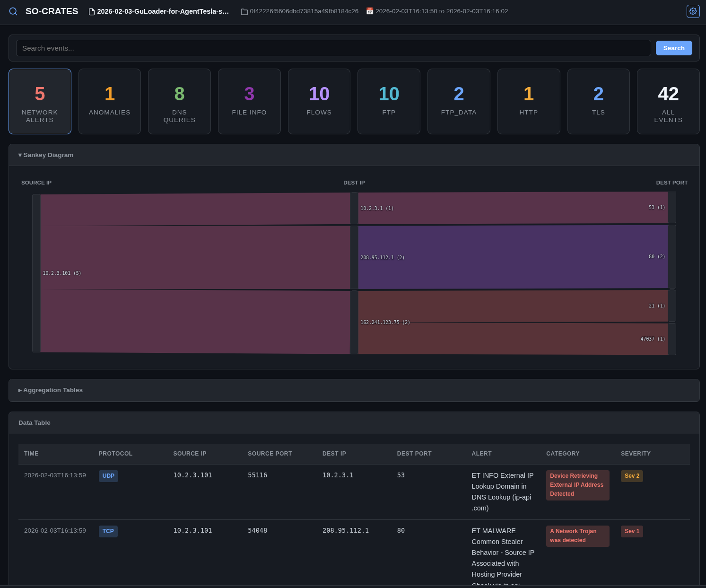
Task: Click the UDP protocol badge
Action: [108, 476]
